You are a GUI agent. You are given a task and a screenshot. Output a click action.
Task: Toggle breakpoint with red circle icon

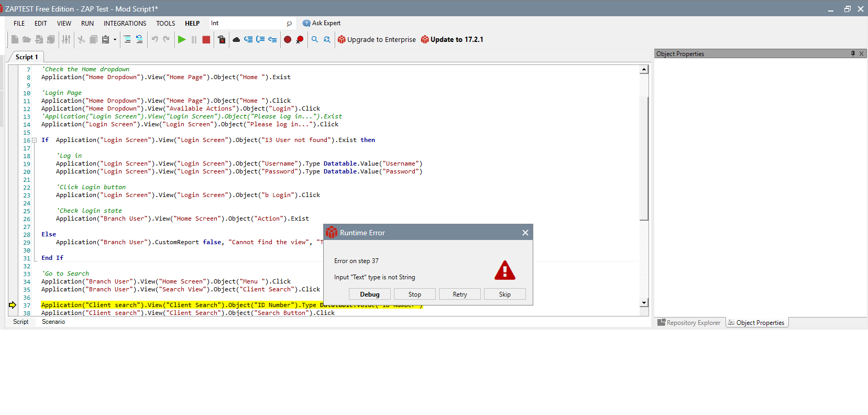click(288, 39)
